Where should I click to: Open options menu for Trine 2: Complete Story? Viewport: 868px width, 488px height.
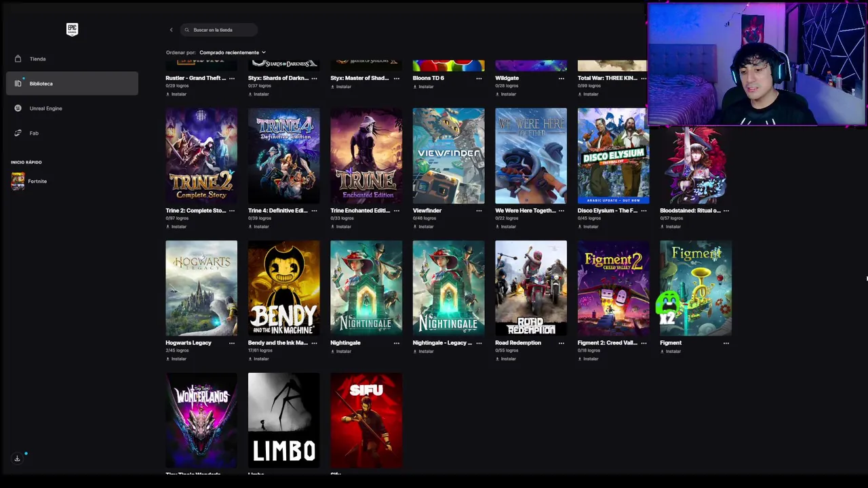click(x=231, y=210)
